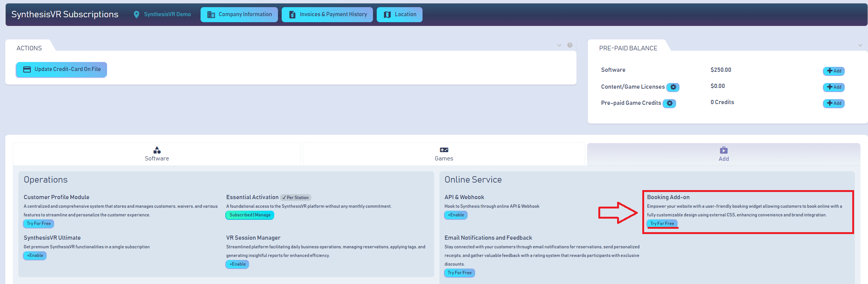Screen dimensions: 868x284
Task: Try the Booking Add-on for free
Action: tap(662, 224)
